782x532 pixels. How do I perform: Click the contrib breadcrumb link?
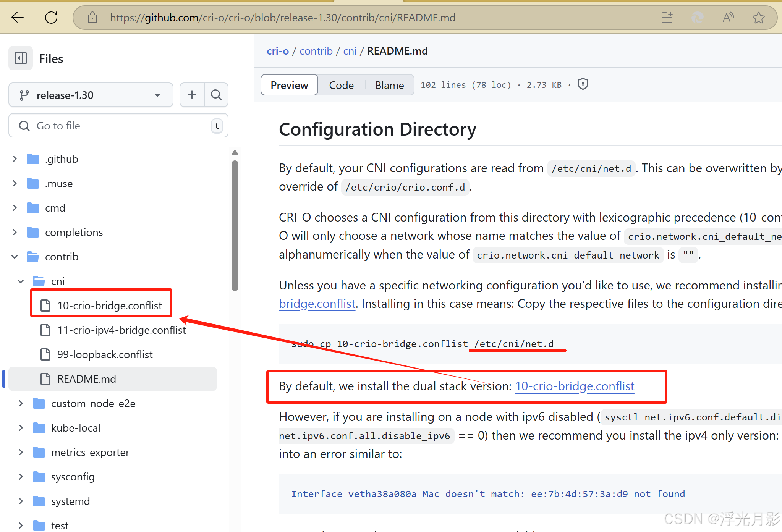(316, 51)
